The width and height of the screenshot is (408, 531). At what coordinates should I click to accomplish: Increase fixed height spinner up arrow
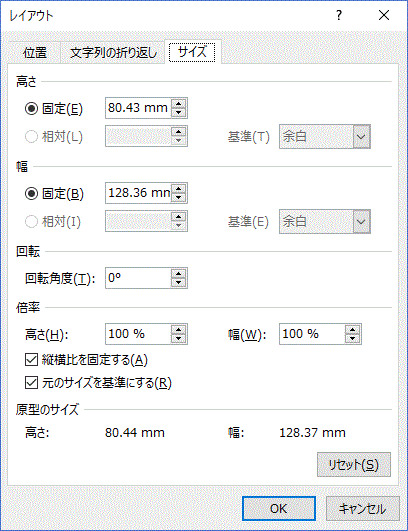pyautogui.click(x=179, y=104)
